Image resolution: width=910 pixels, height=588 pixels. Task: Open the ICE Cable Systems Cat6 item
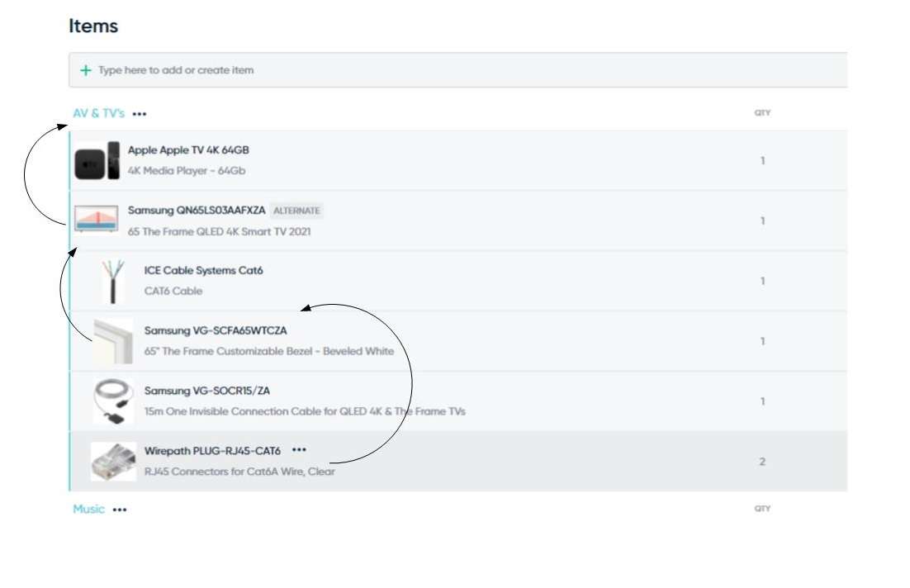204,271
